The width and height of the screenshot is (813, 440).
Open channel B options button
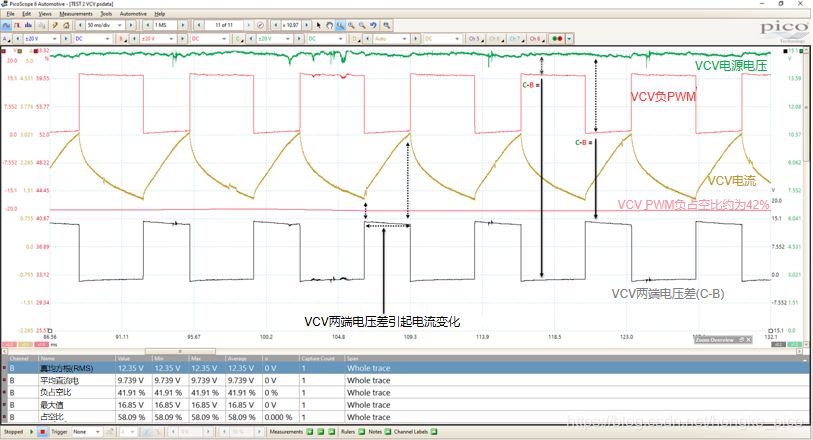(x=123, y=39)
